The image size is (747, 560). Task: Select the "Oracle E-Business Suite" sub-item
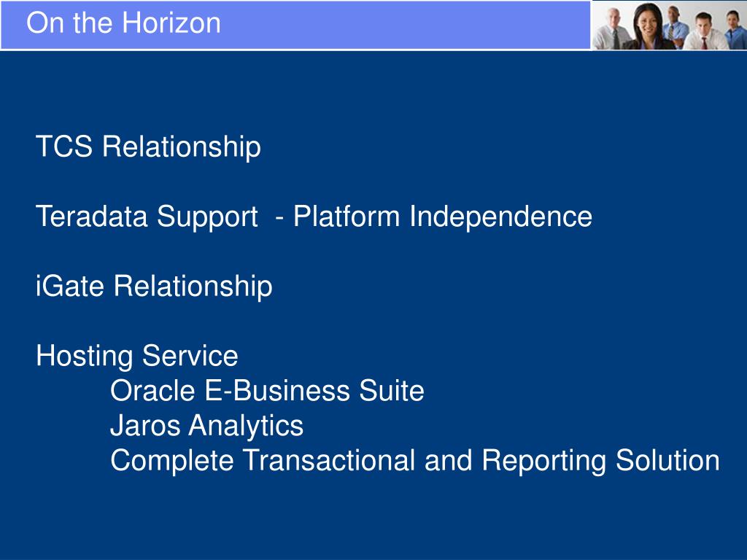pyautogui.click(x=267, y=391)
